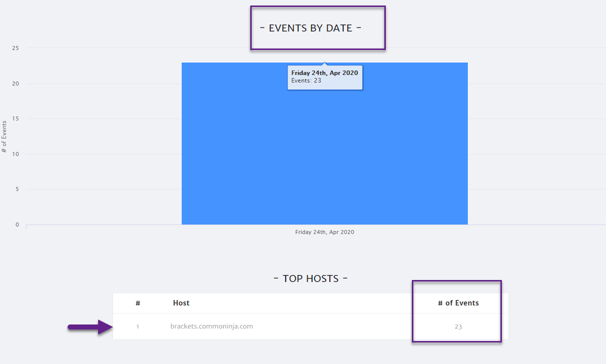Click the 'TOP HOSTS' heading
This screenshot has height=364, width=606.
point(310,278)
